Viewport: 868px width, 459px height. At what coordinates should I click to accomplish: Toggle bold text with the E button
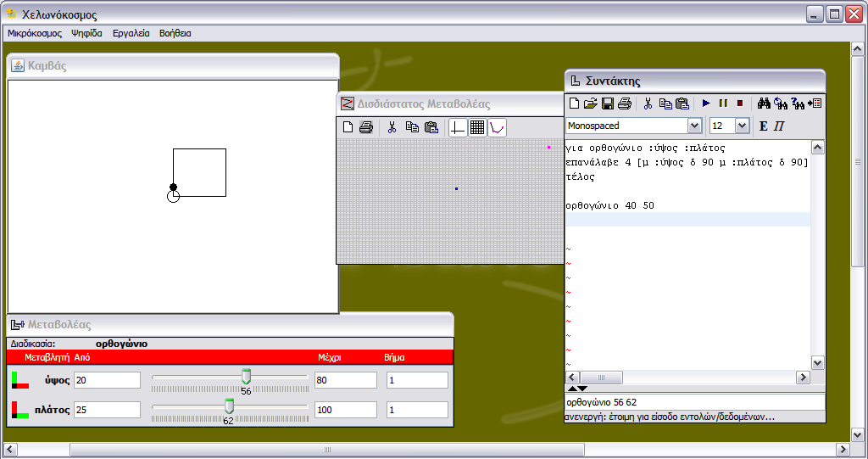(764, 126)
